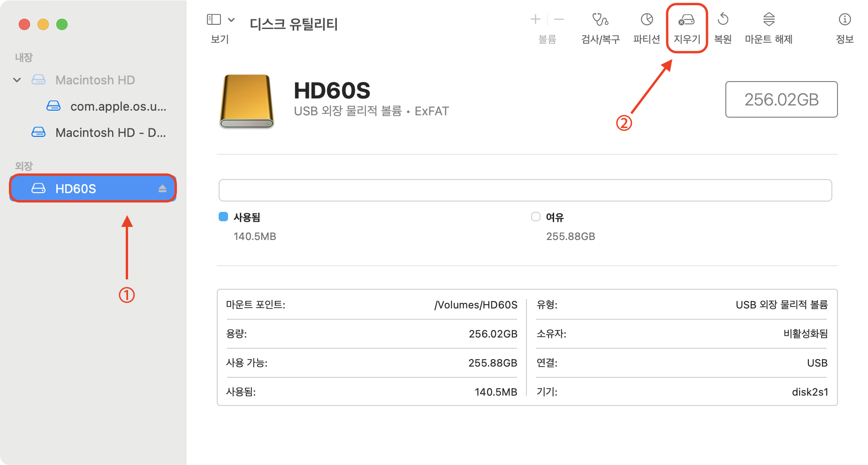This screenshot has height=465, width=868.
Task: Click the Macintosh HD - D... disk icon
Action: 38,132
